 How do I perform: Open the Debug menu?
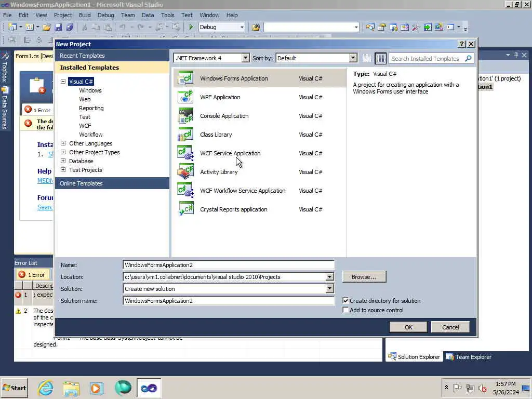pyautogui.click(x=106, y=15)
